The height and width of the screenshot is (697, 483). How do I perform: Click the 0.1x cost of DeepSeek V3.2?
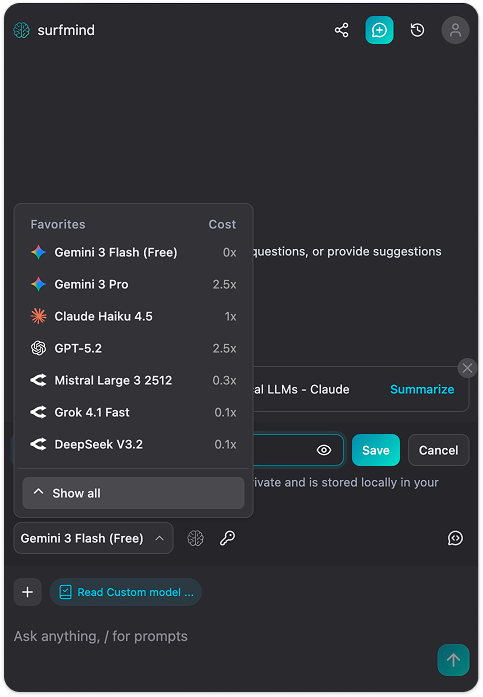[225, 445]
